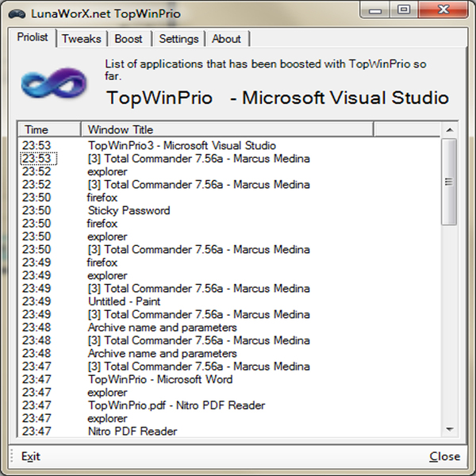Viewport: 476px width, 476px height.
Task: Select the last row titled only Nitro PDF Reader
Action: pyautogui.click(x=229, y=432)
